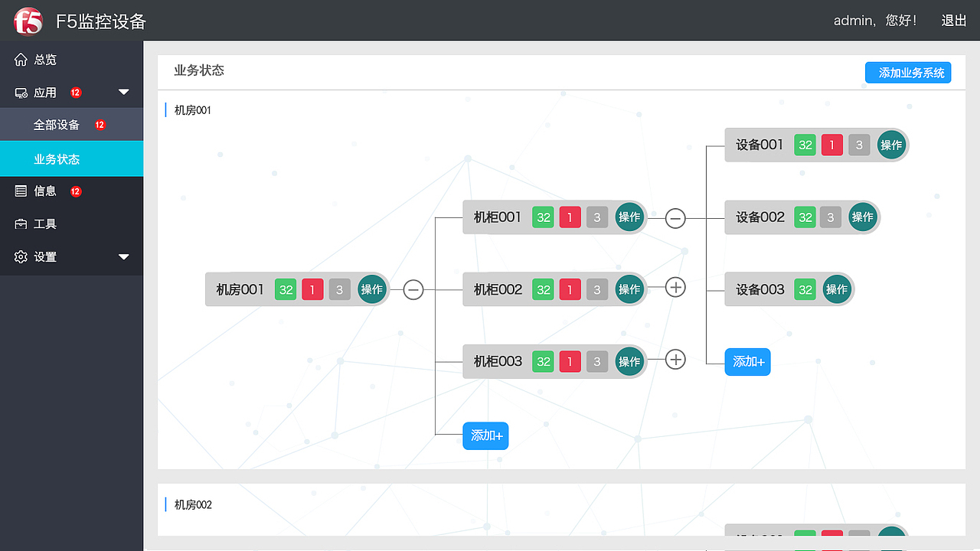This screenshot has height=551, width=980.
Task: Click red 1 badge on 设备001
Action: pos(832,145)
